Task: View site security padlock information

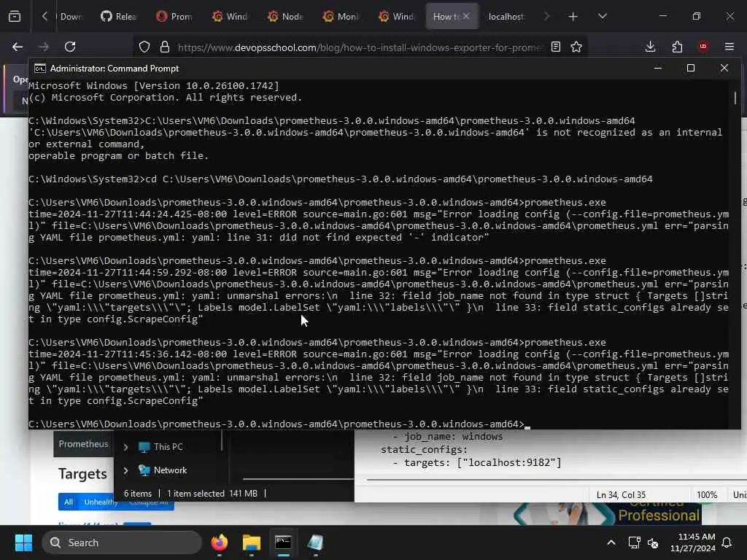Action: pos(165,47)
